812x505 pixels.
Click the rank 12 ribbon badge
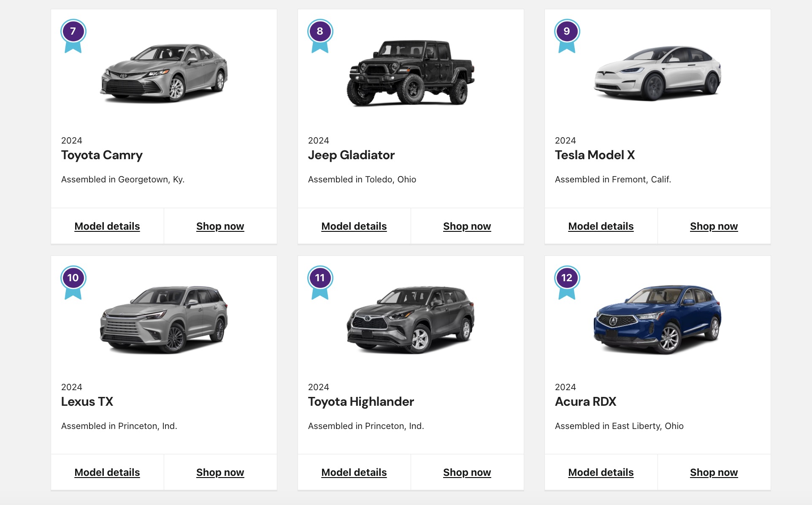[x=567, y=280]
